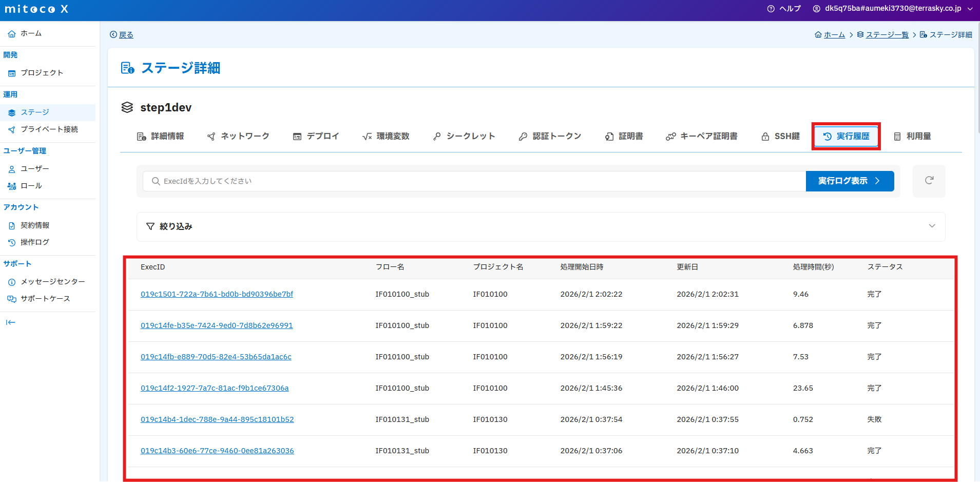The image size is (980, 482).
Task: Expand the 絞り込み filter panel
Action: (176, 226)
